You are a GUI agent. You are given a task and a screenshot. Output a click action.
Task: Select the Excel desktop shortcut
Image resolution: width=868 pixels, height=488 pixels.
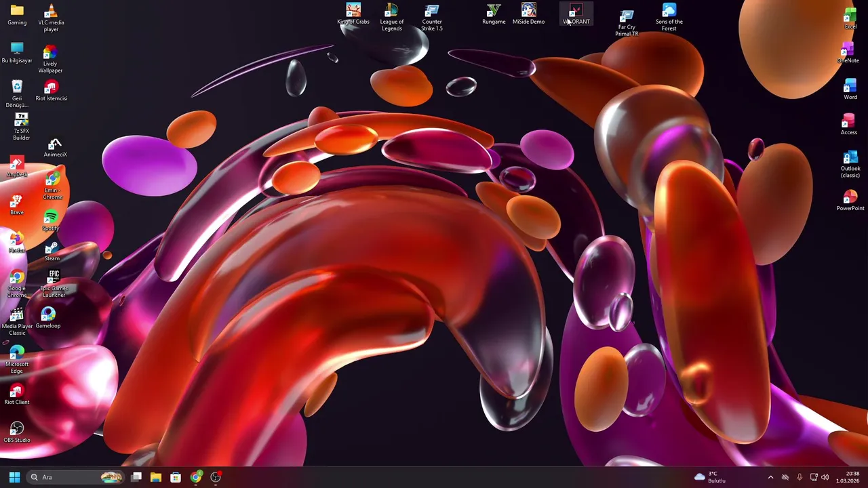850,18
